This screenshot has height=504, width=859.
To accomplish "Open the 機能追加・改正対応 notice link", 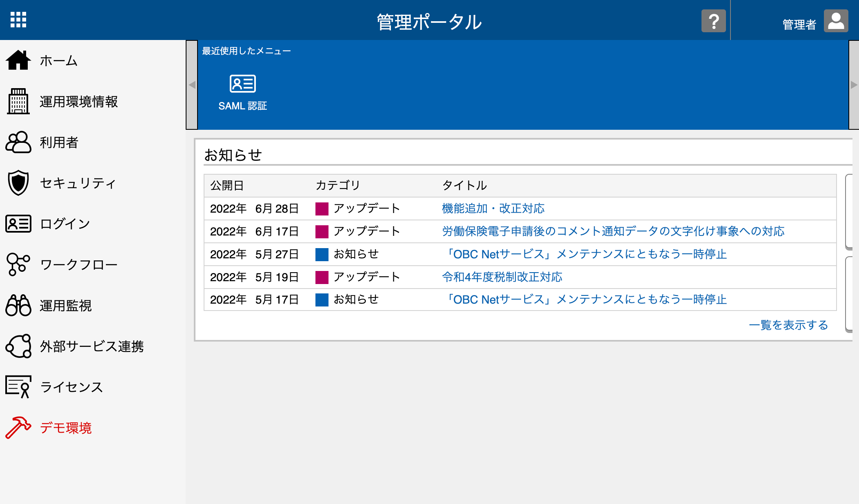I will (493, 209).
